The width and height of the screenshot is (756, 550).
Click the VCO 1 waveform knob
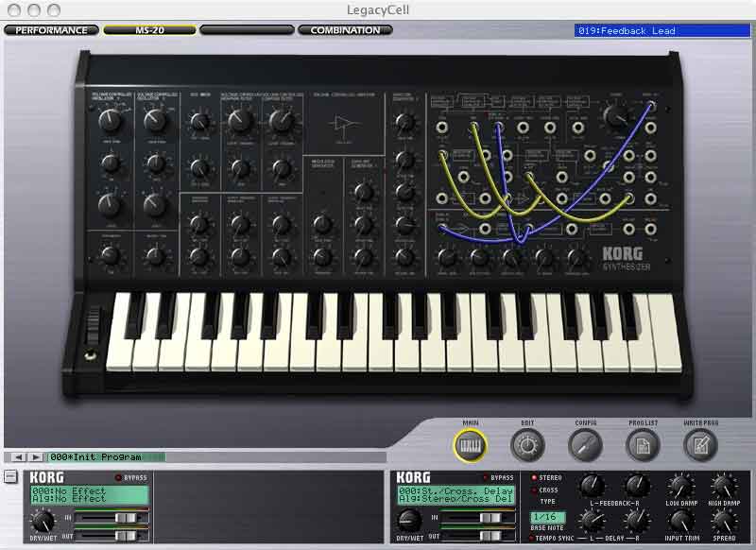click(x=111, y=120)
